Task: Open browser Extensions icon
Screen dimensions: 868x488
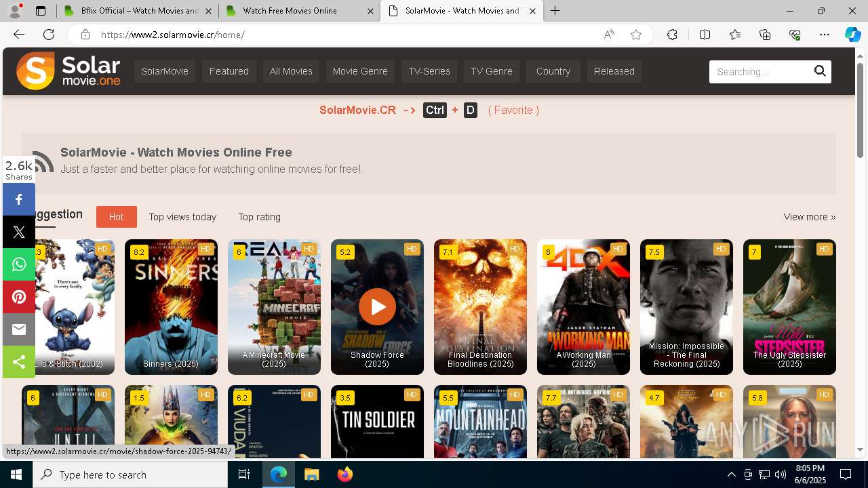Action: [672, 35]
